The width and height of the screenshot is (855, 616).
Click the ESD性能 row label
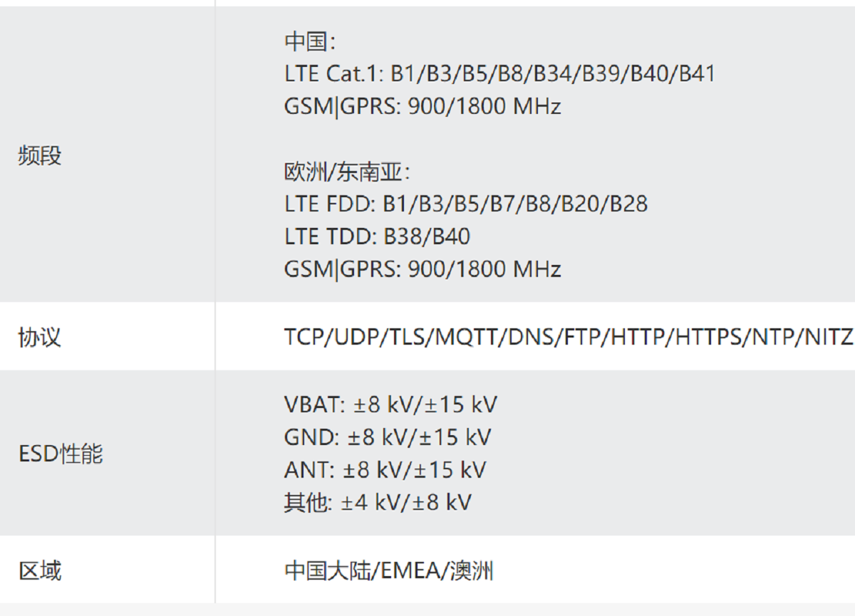61,454
